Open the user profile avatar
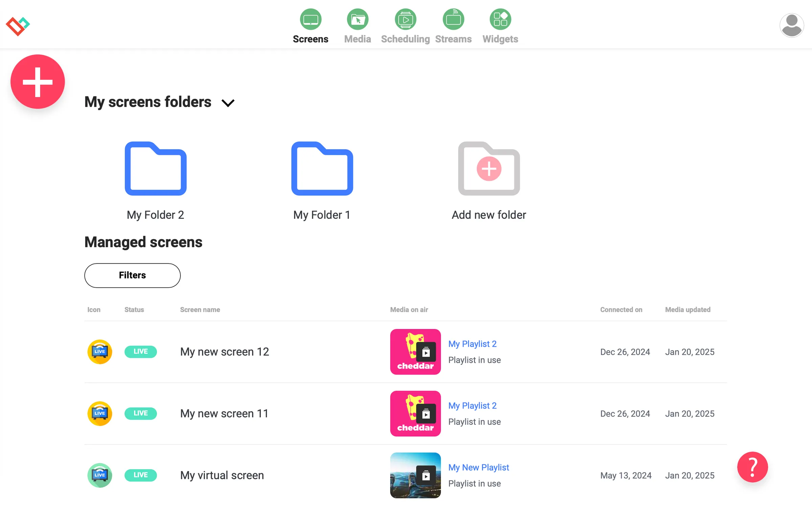The height and width of the screenshot is (511, 812). [x=791, y=25]
